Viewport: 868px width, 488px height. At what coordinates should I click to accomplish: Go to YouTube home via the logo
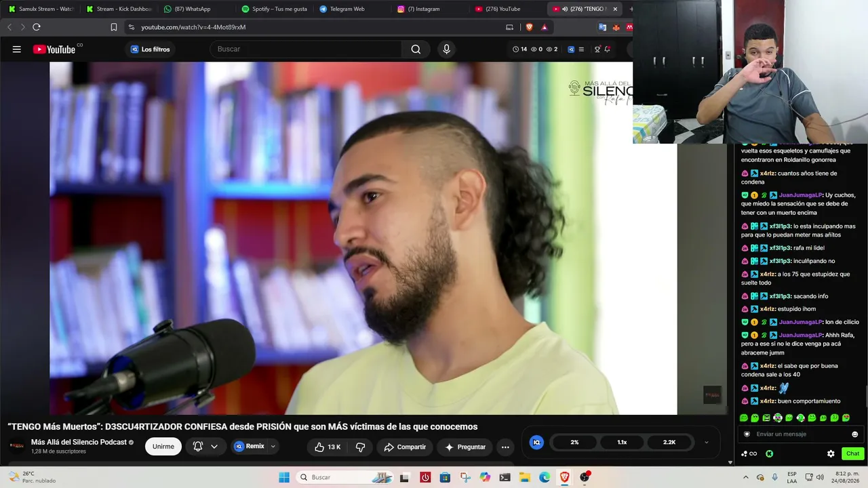coord(54,49)
